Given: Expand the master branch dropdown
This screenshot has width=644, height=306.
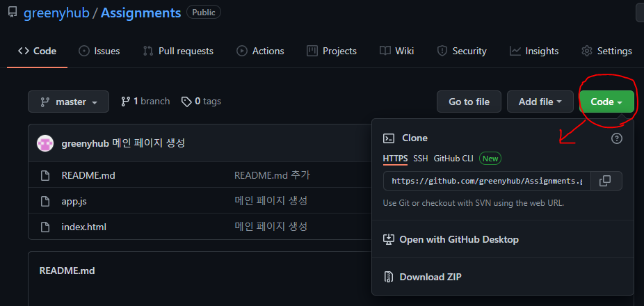Looking at the screenshot, I should click(69, 102).
